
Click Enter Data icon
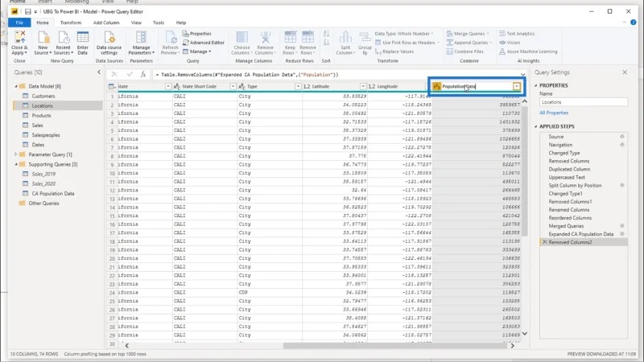(x=83, y=37)
